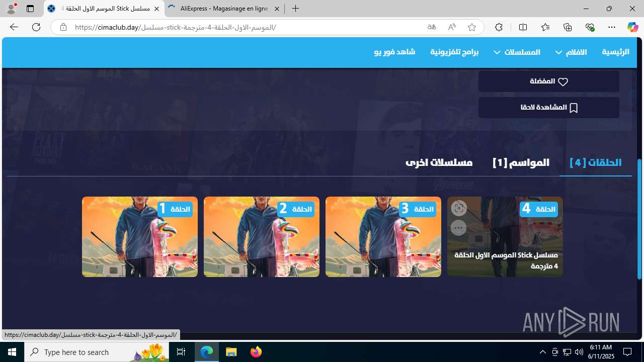
Task: Click the taskbar search box
Action: click(x=97, y=352)
